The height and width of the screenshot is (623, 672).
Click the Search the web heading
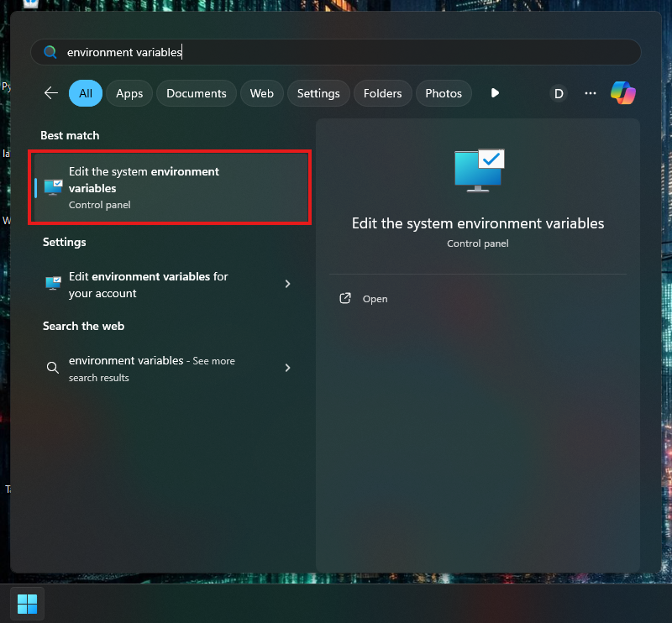pyautogui.click(x=83, y=326)
